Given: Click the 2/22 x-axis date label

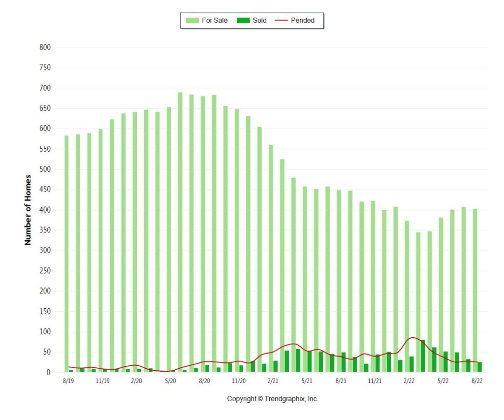Looking at the screenshot, I should coord(409,381).
